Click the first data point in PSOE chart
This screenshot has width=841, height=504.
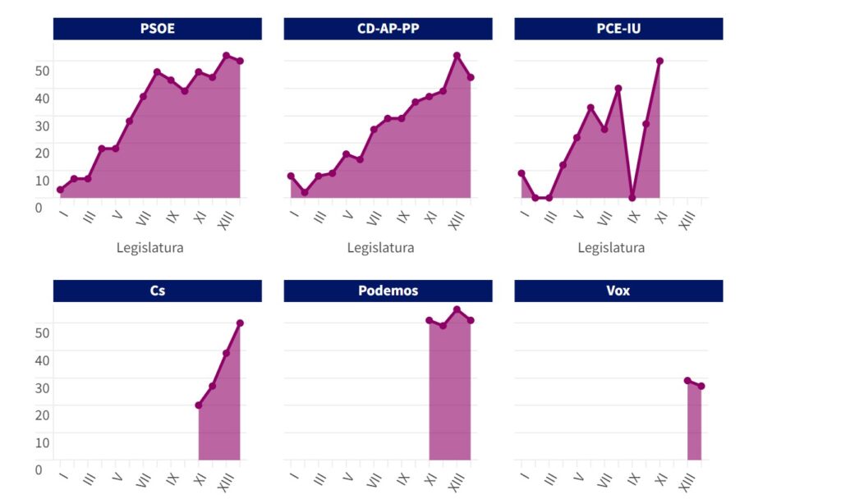(60, 190)
